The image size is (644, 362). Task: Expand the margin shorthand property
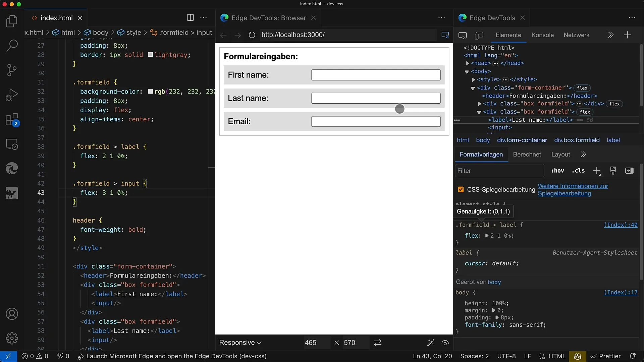pyautogui.click(x=493, y=311)
